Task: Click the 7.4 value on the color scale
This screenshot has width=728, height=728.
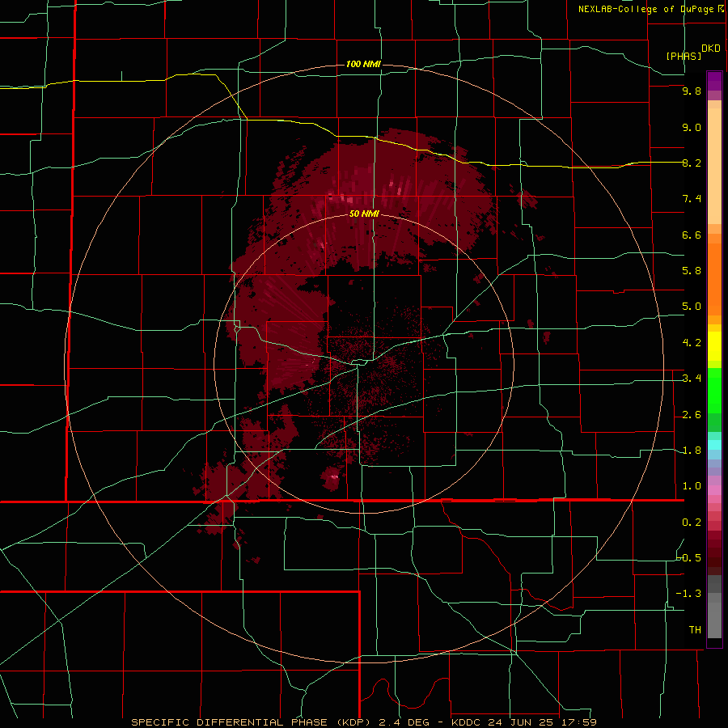Action: [x=692, y=199]
